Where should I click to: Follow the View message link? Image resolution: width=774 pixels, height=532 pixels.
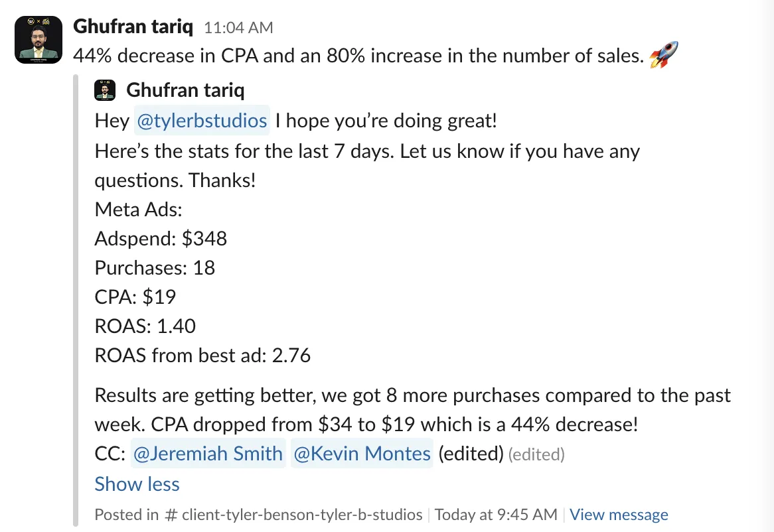tap(619, 514)
